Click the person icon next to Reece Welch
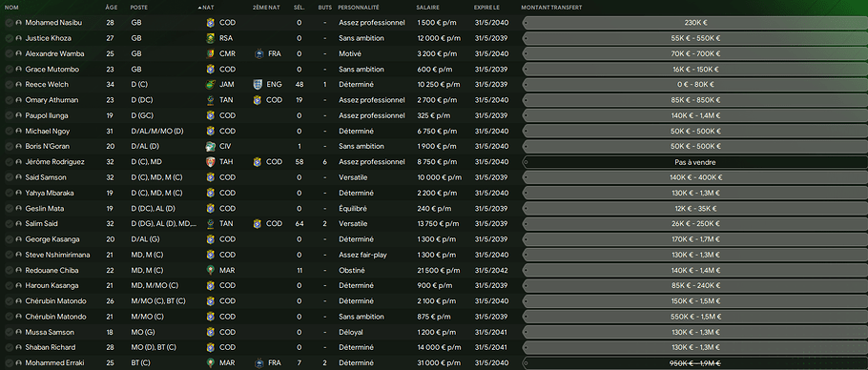Screen dimensions: 868x370 [x=18, y=85]
